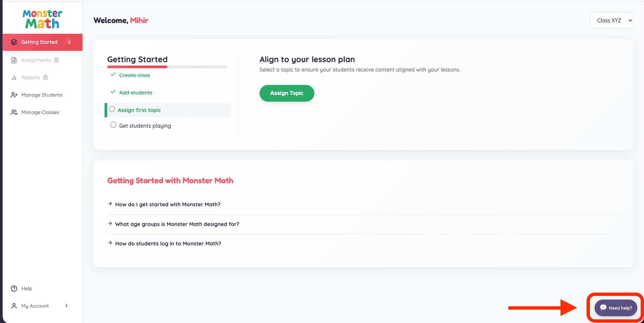Click the Reports bar chart icon
Image resolution: width=644 pixels, height=323 pixels.
[14, 78]
